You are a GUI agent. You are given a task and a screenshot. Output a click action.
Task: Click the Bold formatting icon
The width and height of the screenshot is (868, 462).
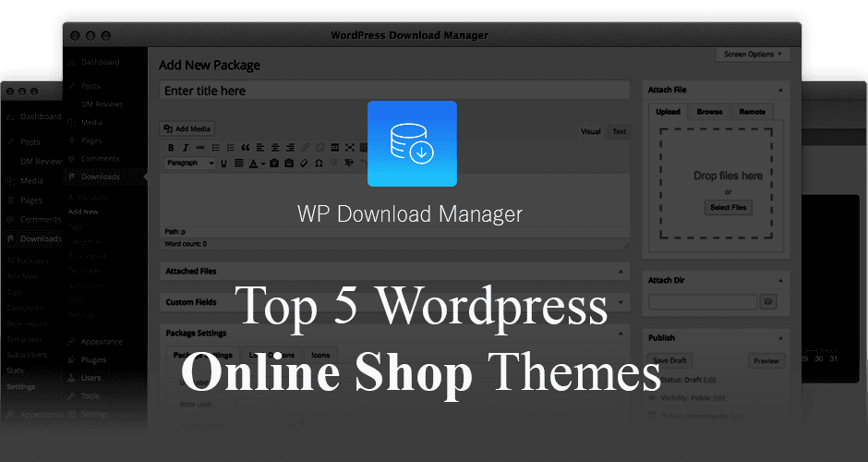(171, 148)
